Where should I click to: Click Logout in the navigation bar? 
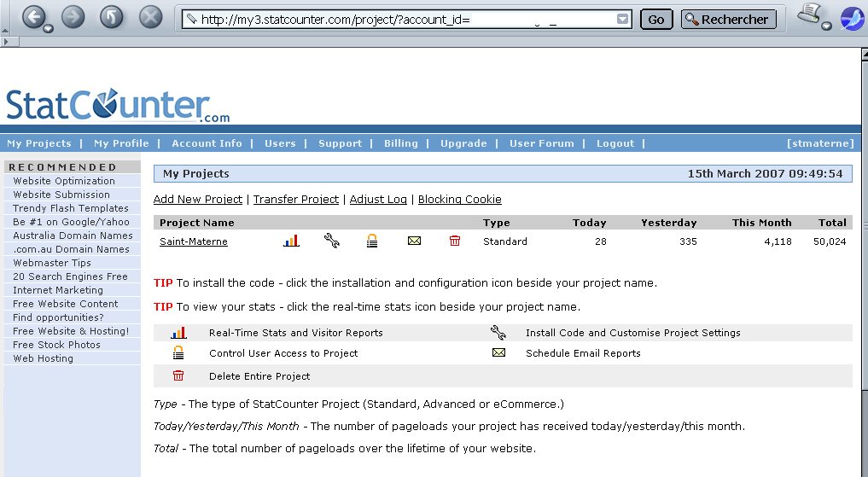615,143
